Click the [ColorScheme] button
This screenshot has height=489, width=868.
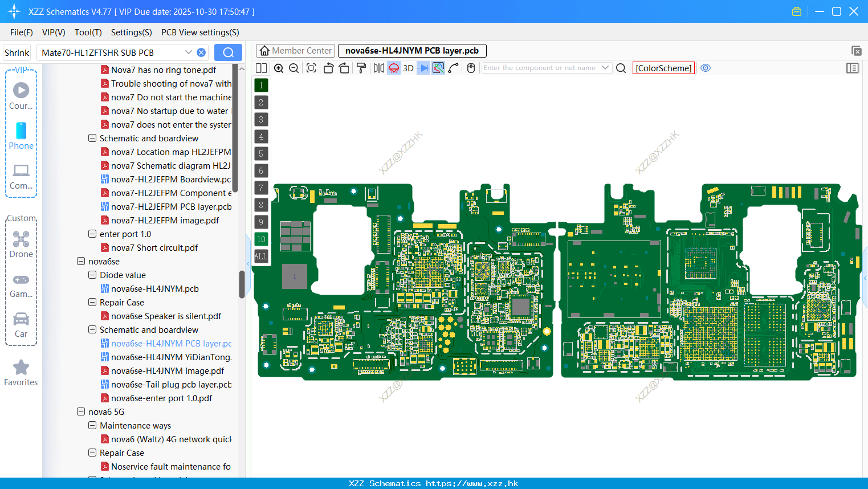coord(663,68)
